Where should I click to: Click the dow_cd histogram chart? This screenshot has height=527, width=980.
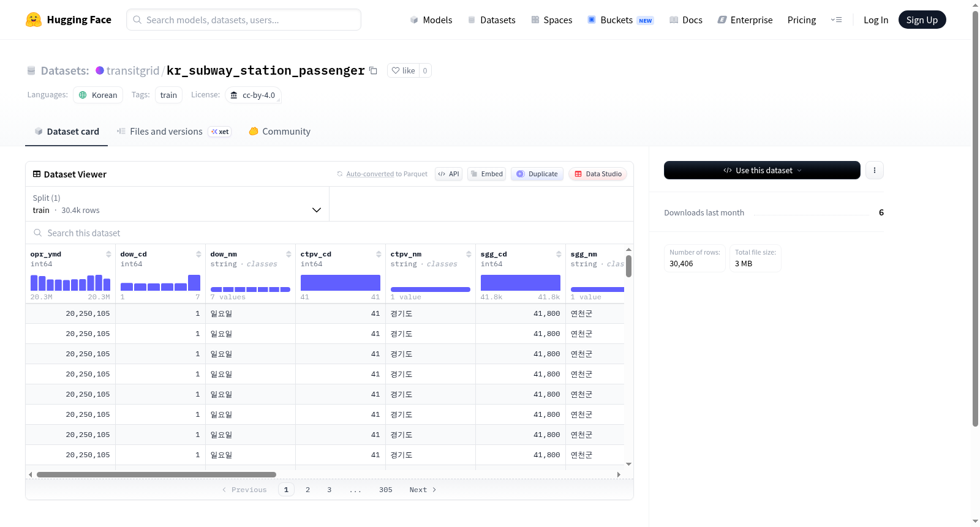tap(160, 283)
